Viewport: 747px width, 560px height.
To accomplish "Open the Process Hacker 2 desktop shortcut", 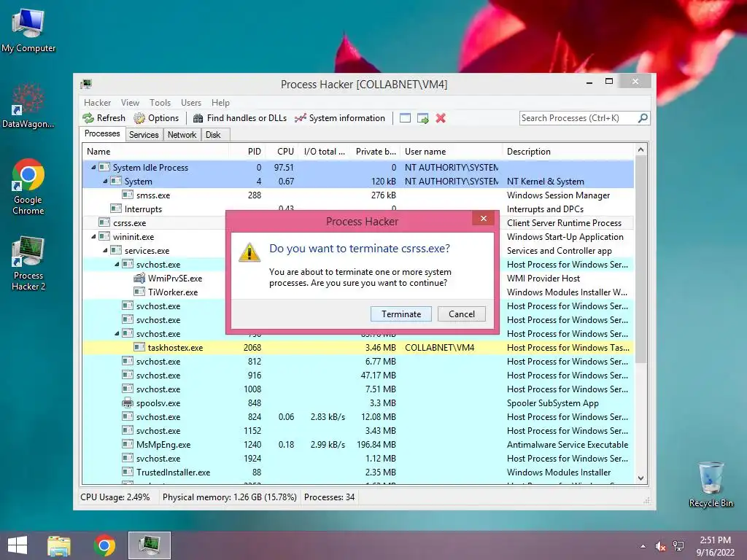I will (28, 262).
